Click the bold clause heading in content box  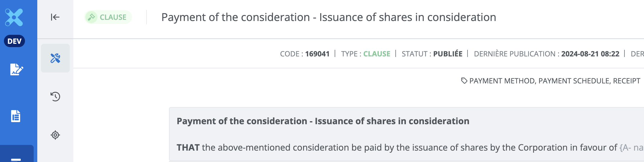click(x=323, y=121)
